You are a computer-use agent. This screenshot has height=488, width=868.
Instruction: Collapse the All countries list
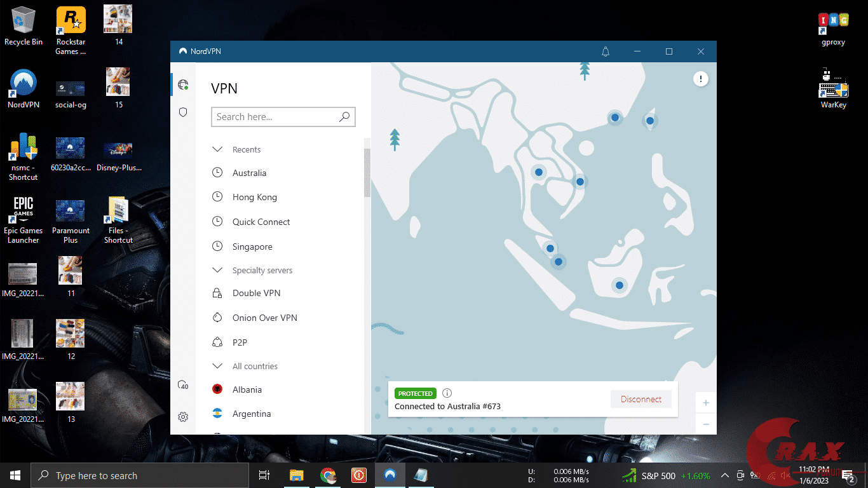point(218,366)
